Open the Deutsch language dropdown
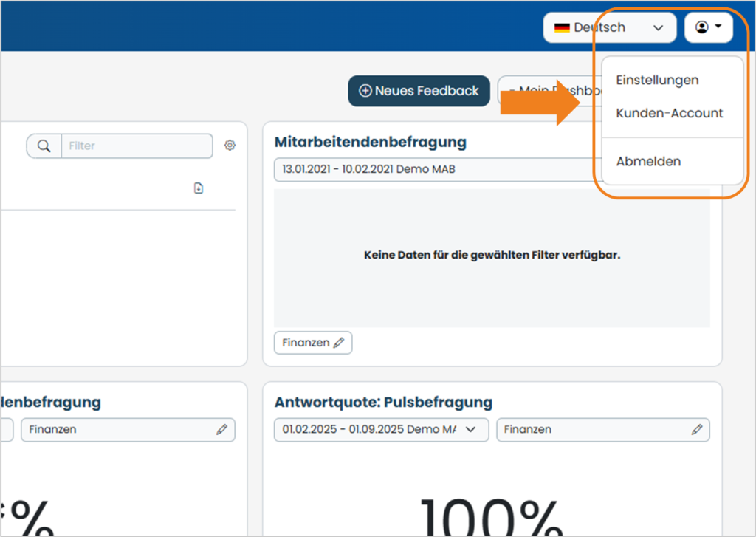 pyautogui.click(x=609, y=27)
